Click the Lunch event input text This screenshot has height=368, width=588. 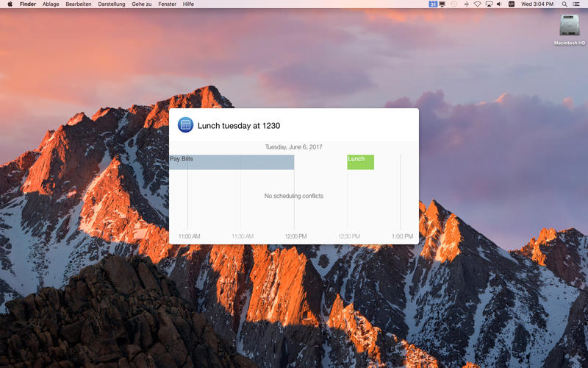(x=239, y=126)
